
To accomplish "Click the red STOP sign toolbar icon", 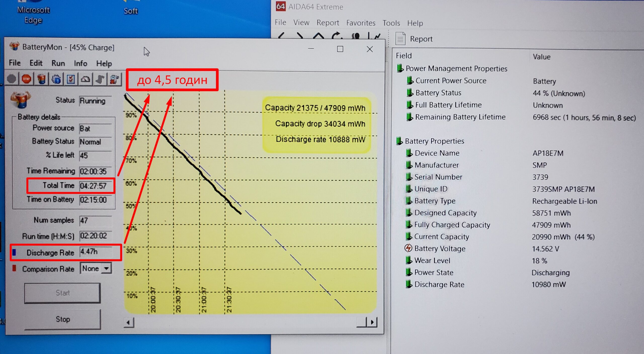I will (x=26, y=79).
